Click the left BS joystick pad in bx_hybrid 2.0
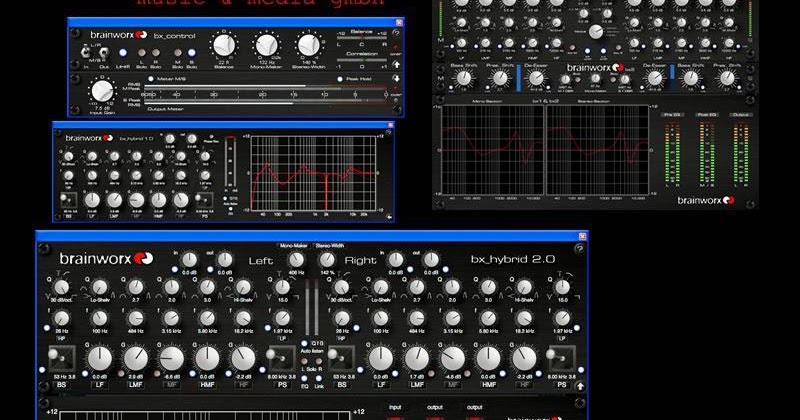The width and height of the screenshot is (800, 420). pyautogui.click(x=62, y=359)
